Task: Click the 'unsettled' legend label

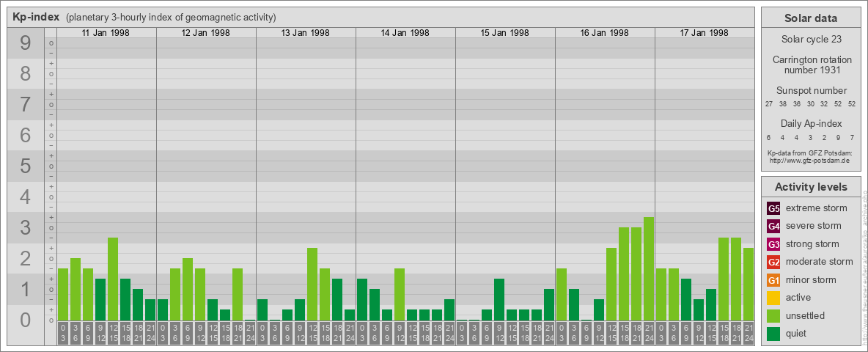Action: 806,315
